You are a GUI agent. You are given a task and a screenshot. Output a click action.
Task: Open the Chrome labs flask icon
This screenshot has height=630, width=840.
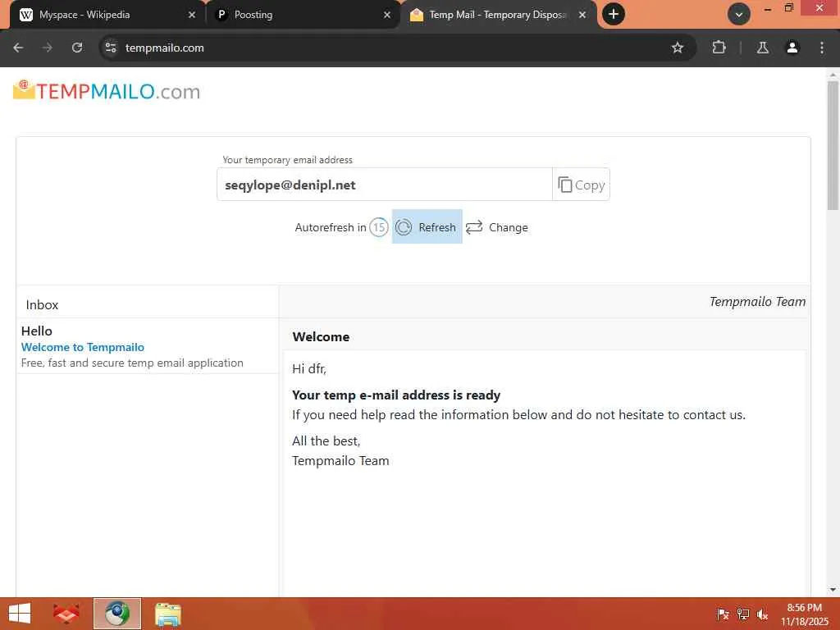(x=763, y=48)
